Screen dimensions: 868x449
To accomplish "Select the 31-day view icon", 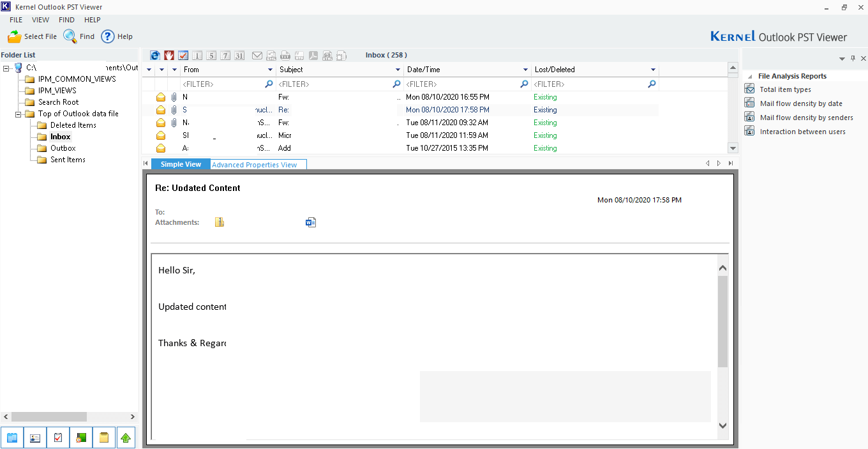I will [x=239, y=56].
